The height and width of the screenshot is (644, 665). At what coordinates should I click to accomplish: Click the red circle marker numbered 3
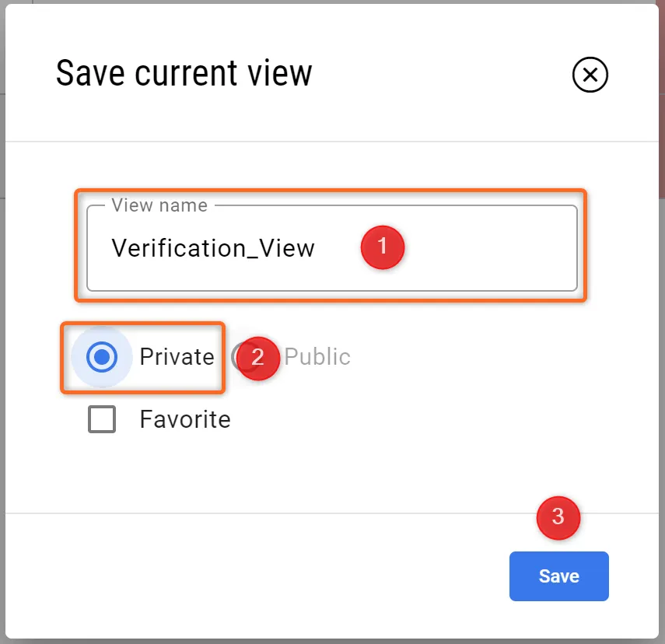tap(558, 517)
